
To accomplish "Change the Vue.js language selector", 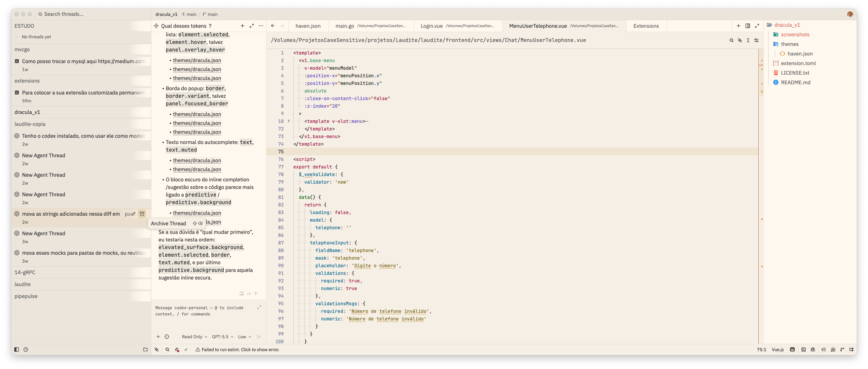I will (x=778, y=350).
